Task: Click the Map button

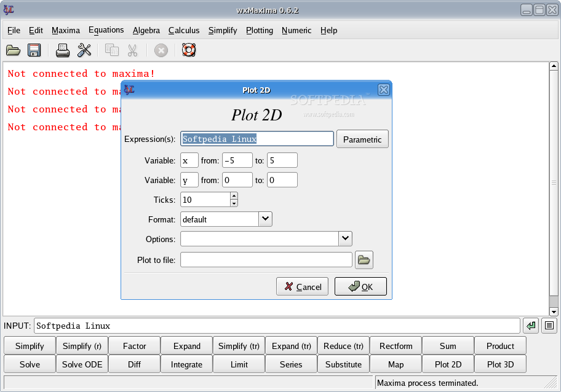Action: 396,364
